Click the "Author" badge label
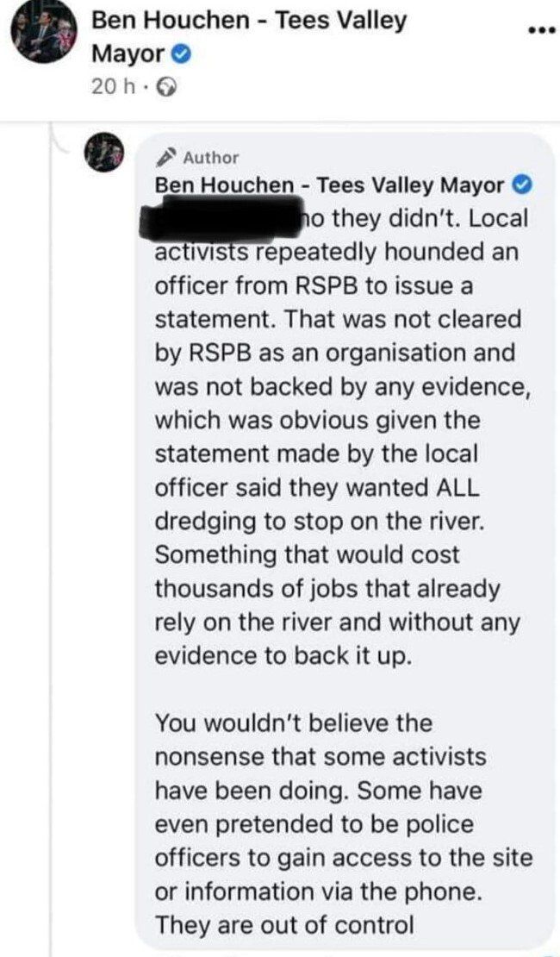 (211, 158)
